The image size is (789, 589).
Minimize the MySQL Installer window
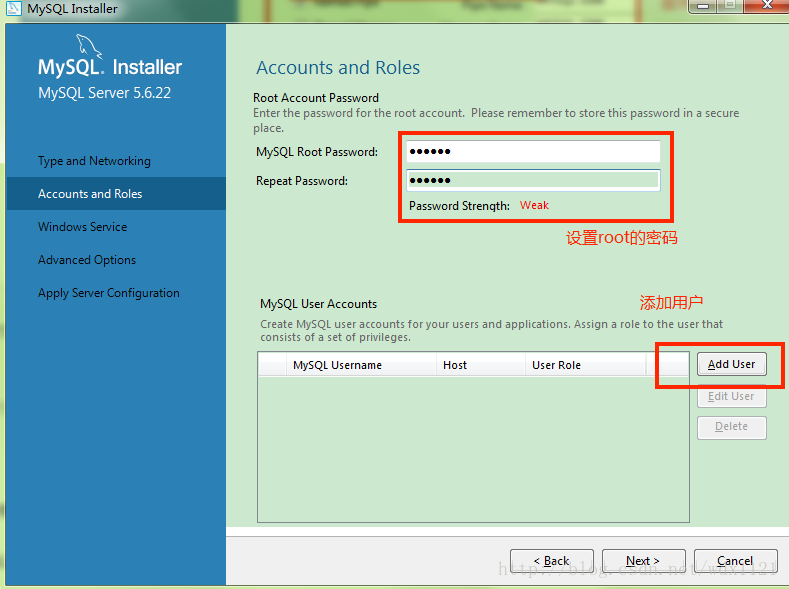[702, 6]
